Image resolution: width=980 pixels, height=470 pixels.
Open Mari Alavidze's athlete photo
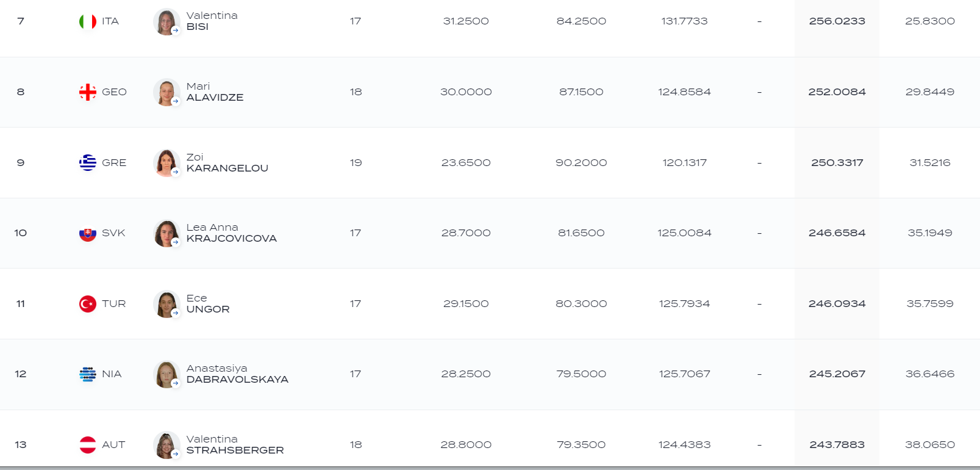pyautogui.click(x=166, y=92)
